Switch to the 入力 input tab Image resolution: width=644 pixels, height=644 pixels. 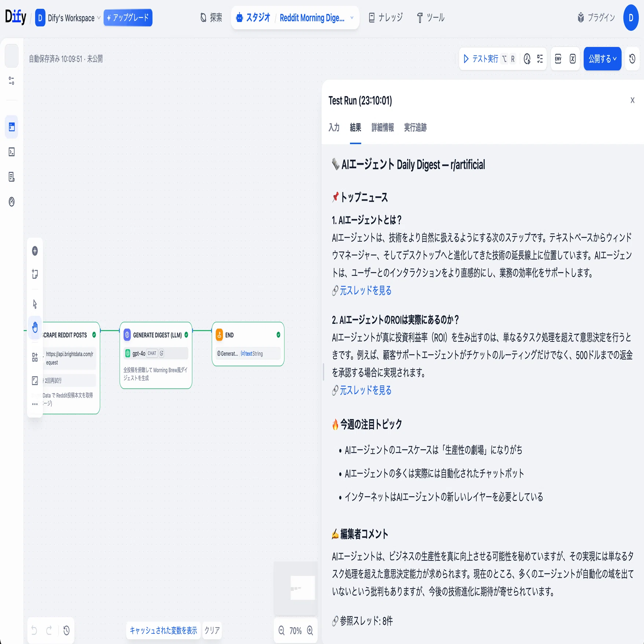click(334, 128)
